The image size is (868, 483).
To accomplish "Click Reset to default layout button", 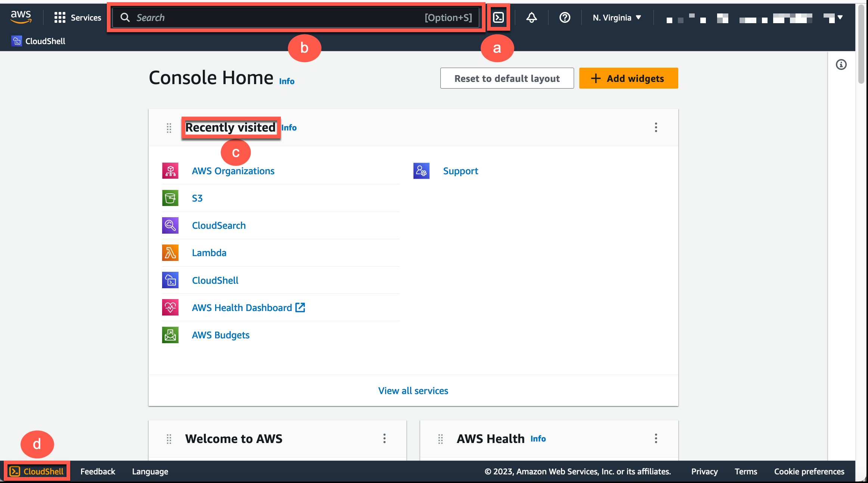I will (507, 78).
